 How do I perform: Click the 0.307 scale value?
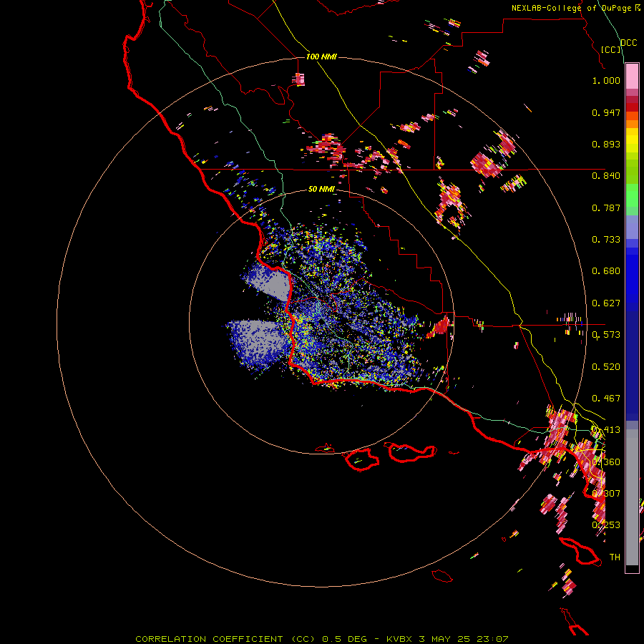(x=606, y=494)
